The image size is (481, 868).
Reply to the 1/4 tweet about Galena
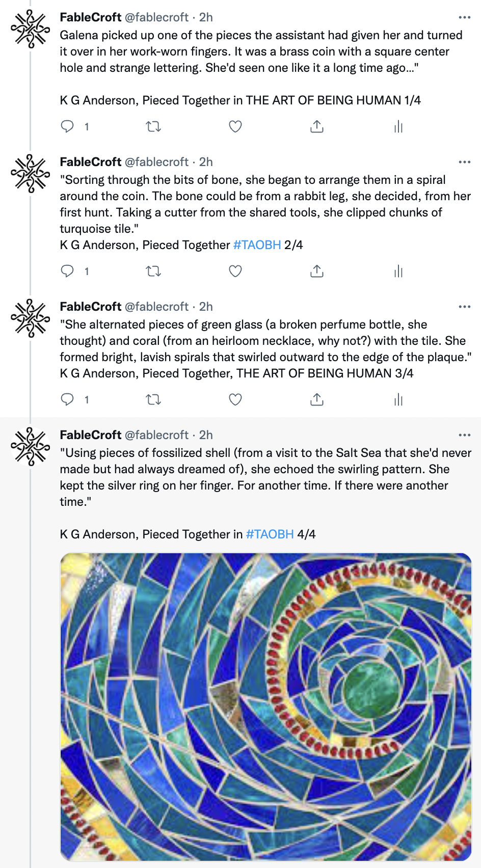[x=67, y=126]
